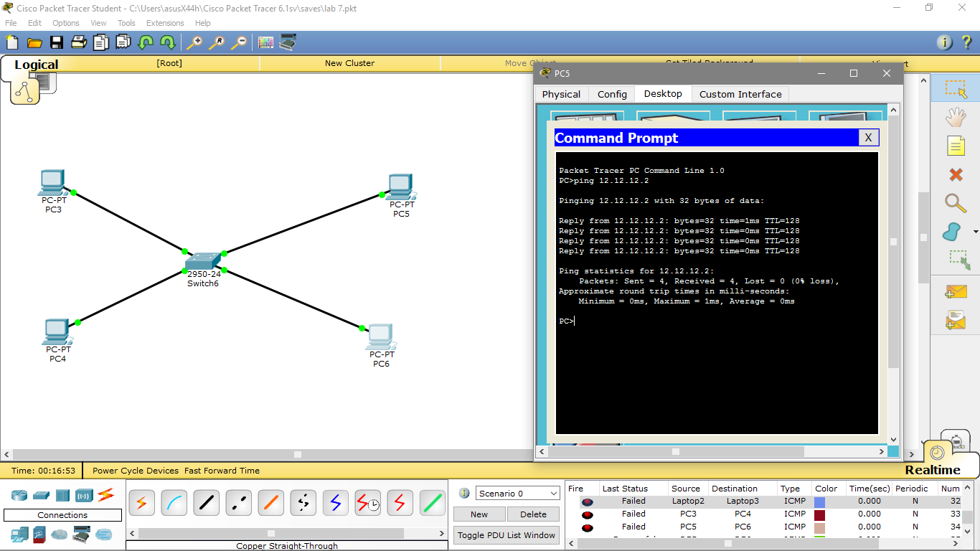The width and height of the screenshot is (980, 551).
Task: Zoom out with the minus magnifier
Action: coord(239,42)
